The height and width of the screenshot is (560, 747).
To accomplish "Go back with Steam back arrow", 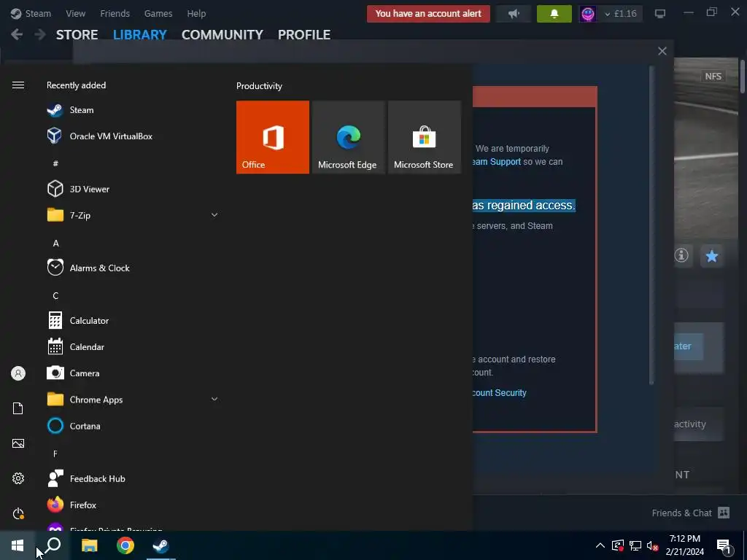I will (x=17, y=35).
